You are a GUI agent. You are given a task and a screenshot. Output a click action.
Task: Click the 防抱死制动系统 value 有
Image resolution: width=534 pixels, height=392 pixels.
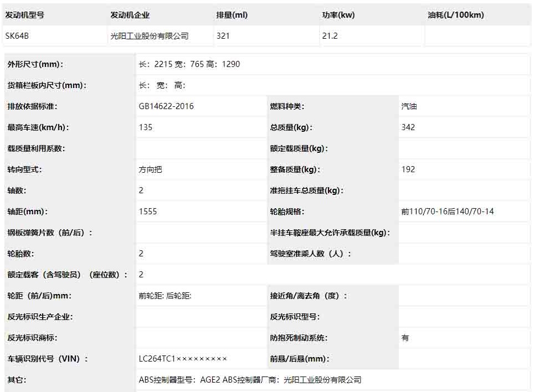[405, 338]
